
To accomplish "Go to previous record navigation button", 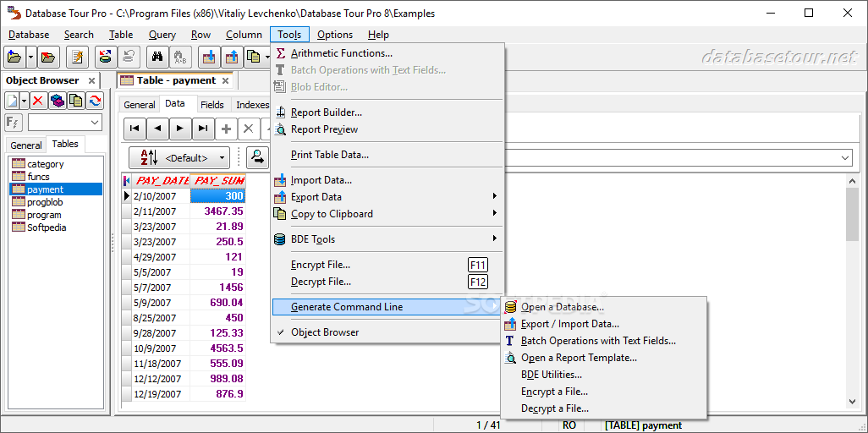I will click(x=157, y=129).
